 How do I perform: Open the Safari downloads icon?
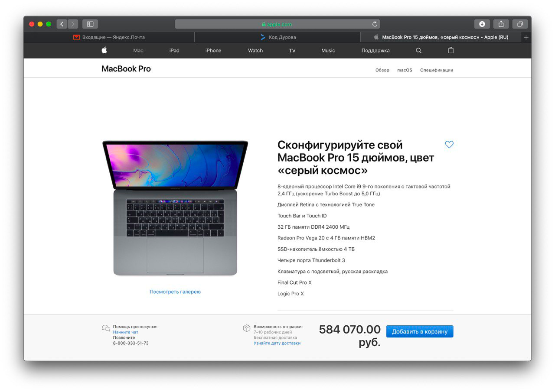point(482,24)
